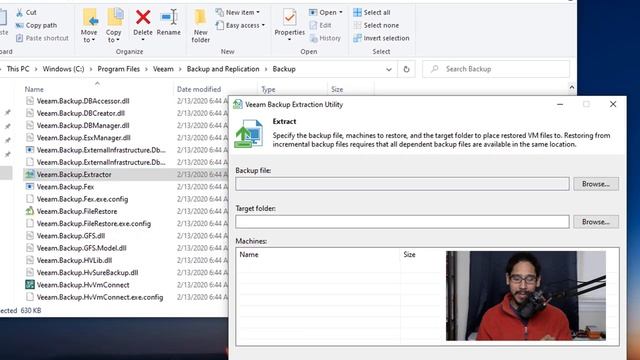640x360 pixels.
Task: Select Veeam.Backup.HvSureBackup.dll file
Action: point(87,272)
